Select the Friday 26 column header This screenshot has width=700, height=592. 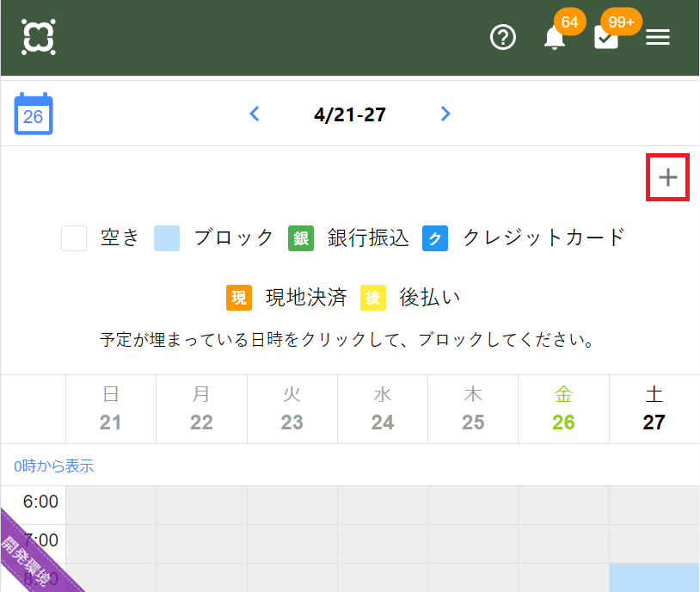tap(563, 409)
